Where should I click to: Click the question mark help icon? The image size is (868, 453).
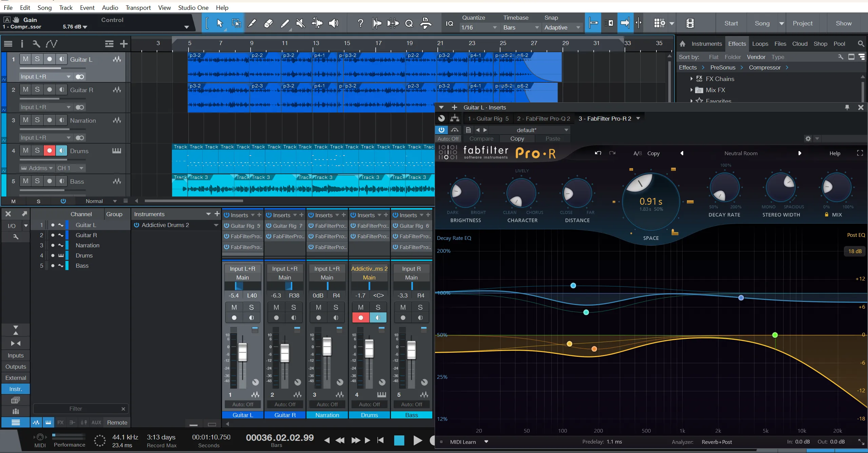360,23
